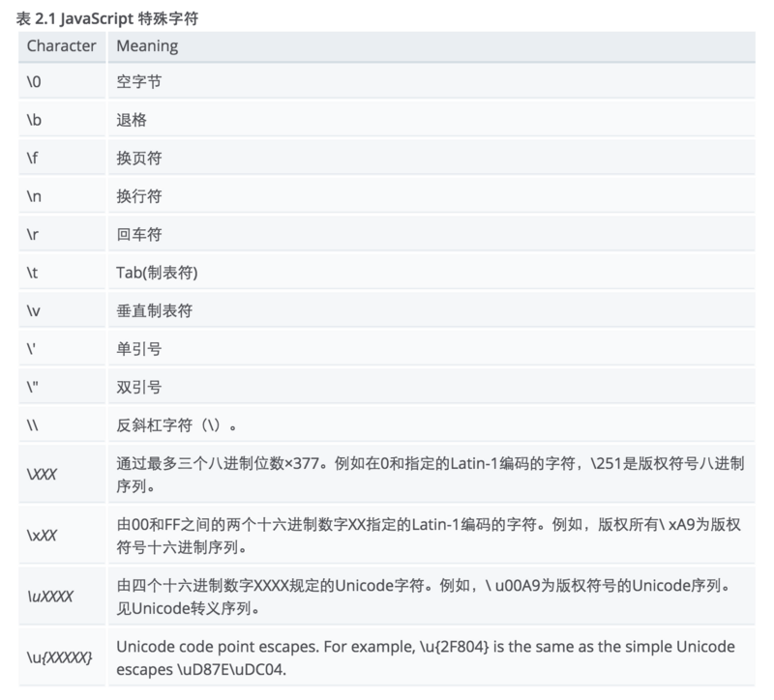The image size is (774, 700).
Task: Select the '换页符' meaning cell
Action: [432, 158]
